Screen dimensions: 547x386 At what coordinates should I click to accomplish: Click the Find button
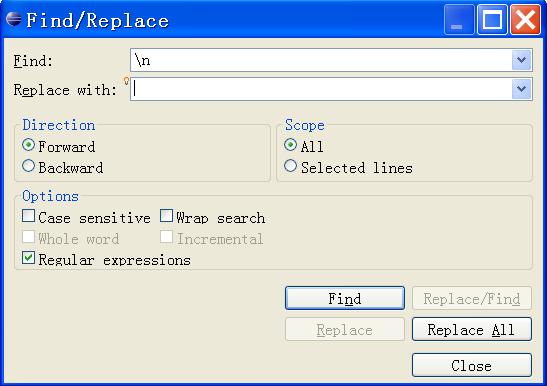point(345,298)
